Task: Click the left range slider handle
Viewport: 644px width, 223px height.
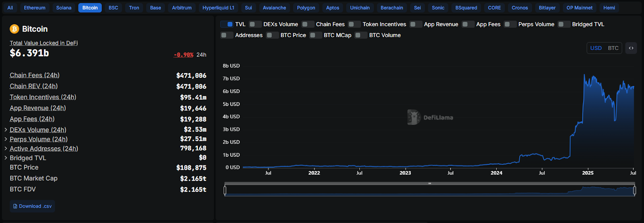Action: [x=225, y=190]
